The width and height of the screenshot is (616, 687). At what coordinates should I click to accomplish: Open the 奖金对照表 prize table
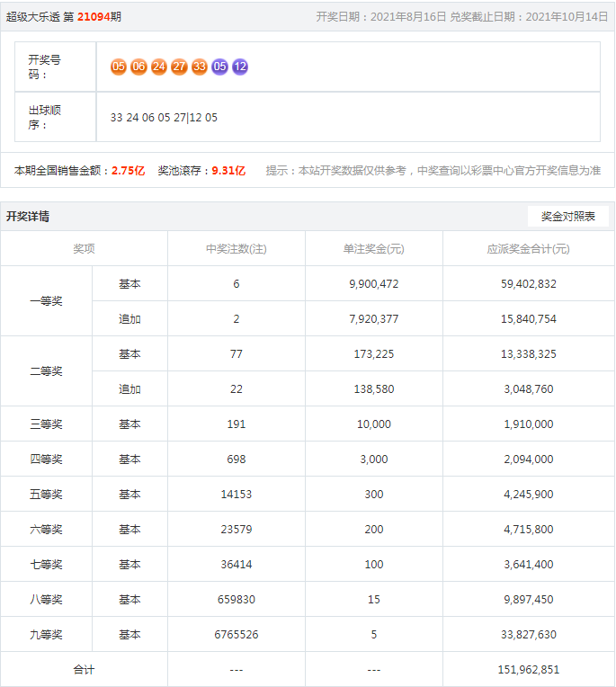click(x=568, y=217)
